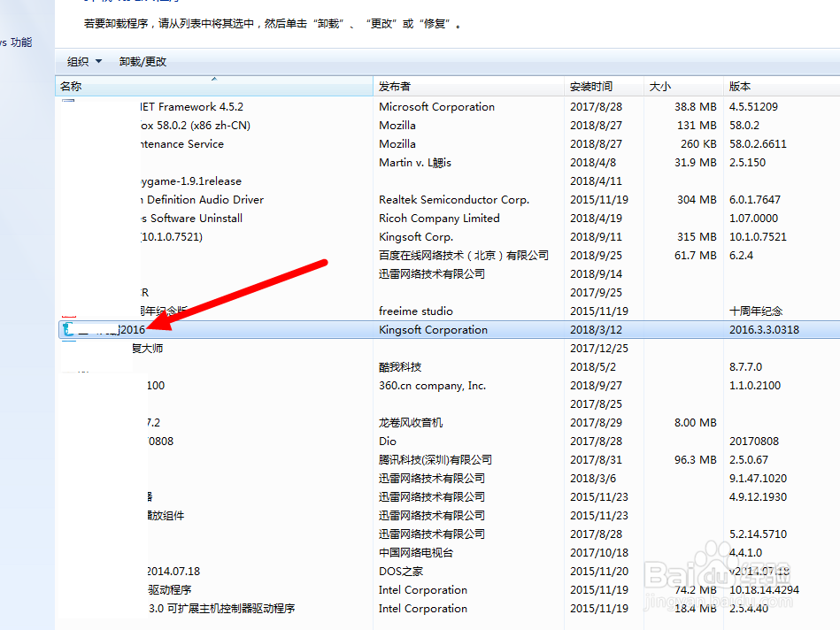Viewport: 840px width, 630px height.
Task: Select the 腾讯科技(深圳)有限公司 row
Action: coord(449,459)
